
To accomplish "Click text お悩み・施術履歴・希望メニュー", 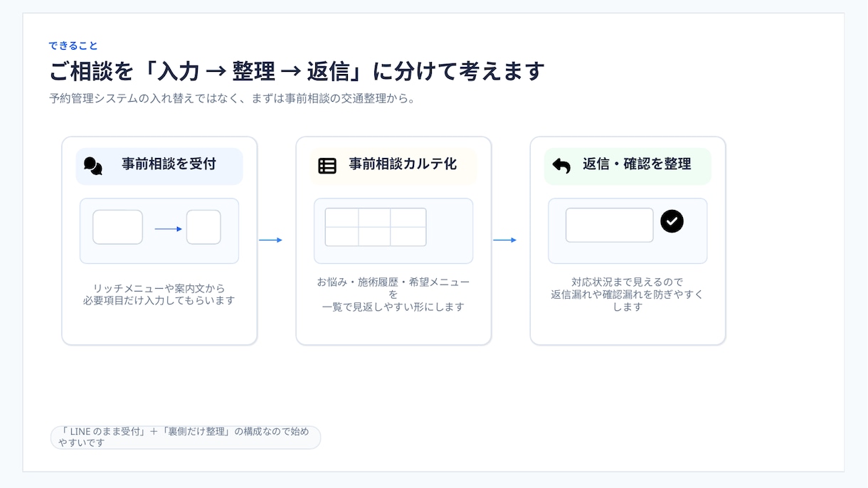I will pyautogui.click(x=393, y=282).
